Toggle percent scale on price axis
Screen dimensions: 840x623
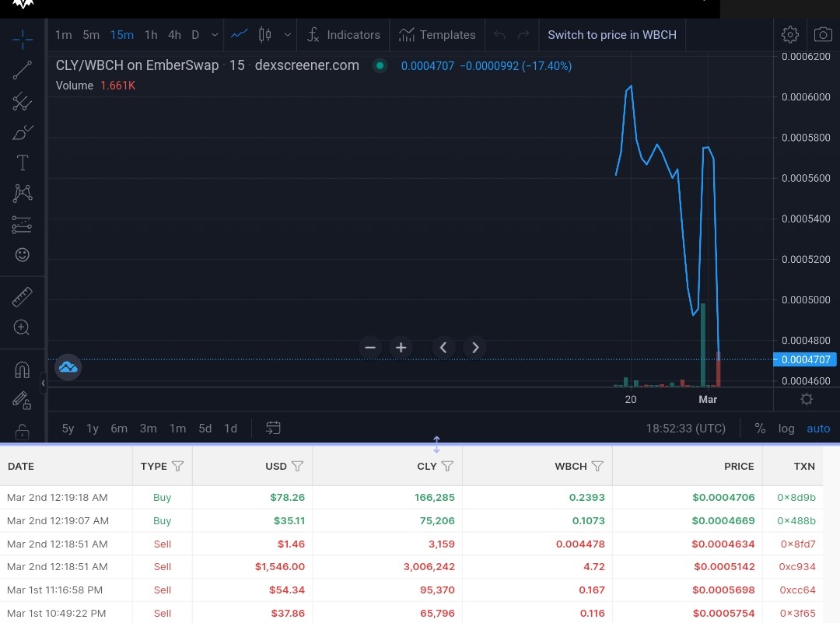(x=760, y=429)
